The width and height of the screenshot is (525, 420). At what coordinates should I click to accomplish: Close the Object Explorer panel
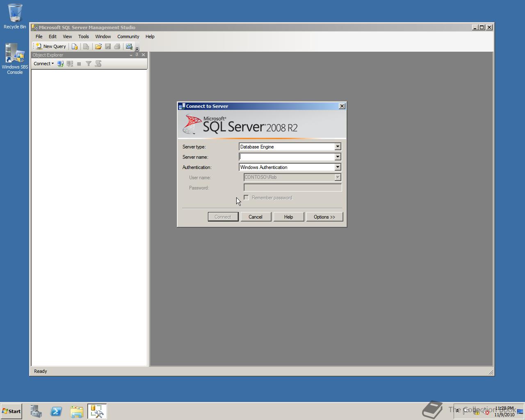[x=143, y=55]
